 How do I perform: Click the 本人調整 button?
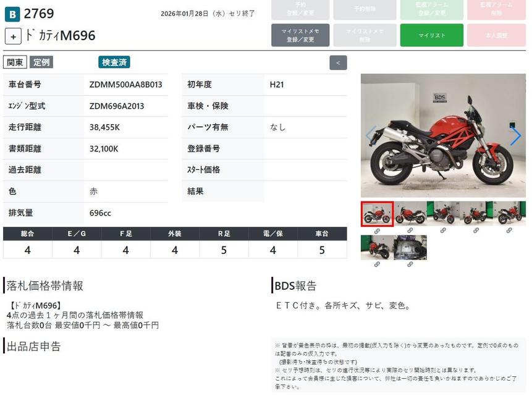(x=496, y=35)
